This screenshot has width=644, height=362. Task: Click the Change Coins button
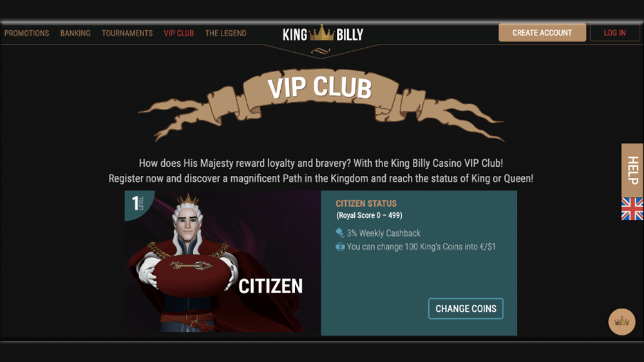coord(466,309)
